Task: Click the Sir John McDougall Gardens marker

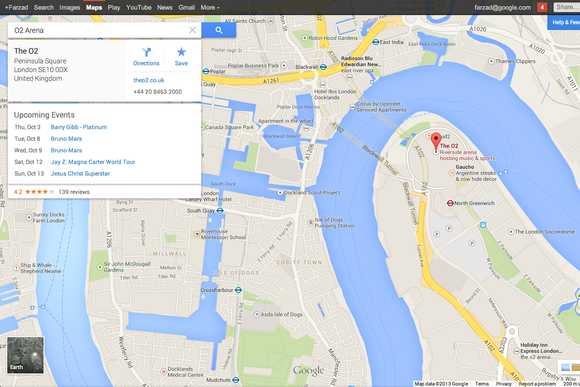Action: click(100, 267)
